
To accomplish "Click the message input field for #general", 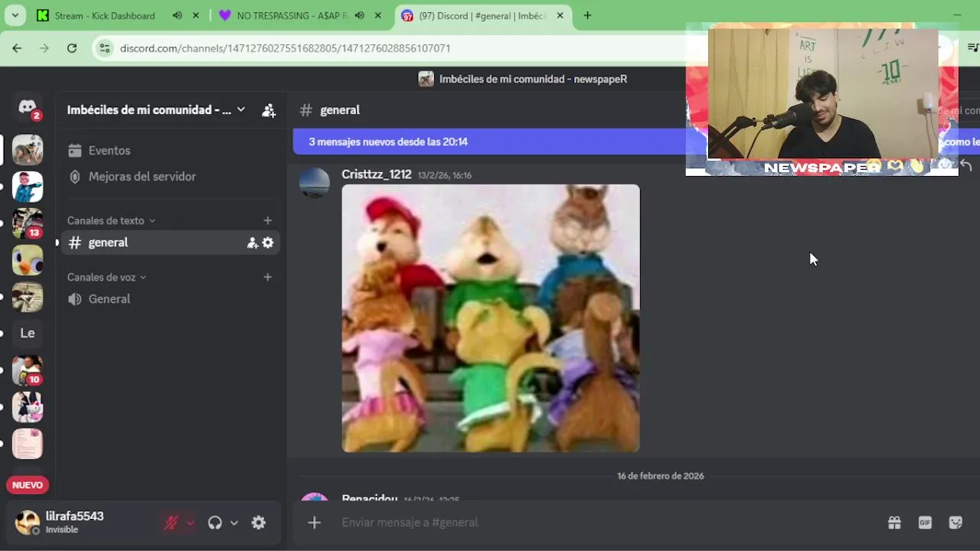I will 605,523.
